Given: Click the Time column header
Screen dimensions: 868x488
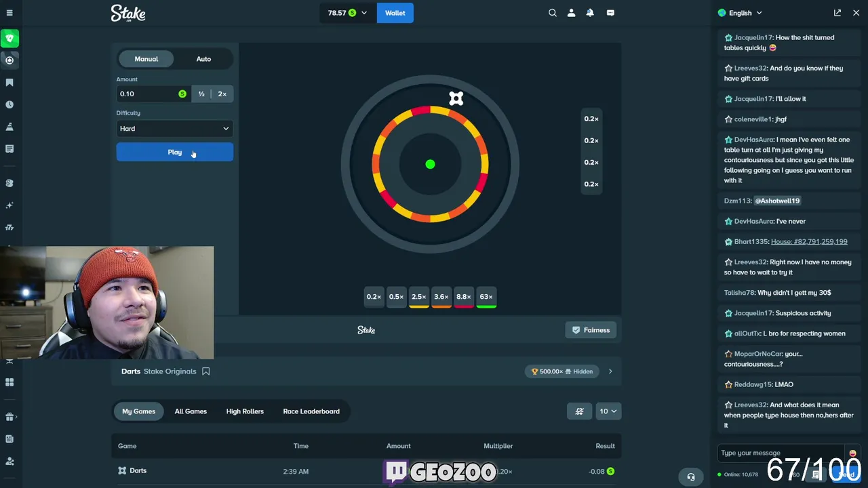Looking at the screenshot, I should [x=301, y=446].
